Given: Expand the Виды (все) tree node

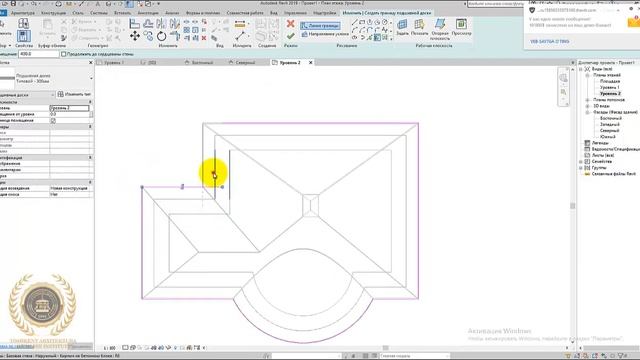Looking at the screenshot, I should click(581, 69).
